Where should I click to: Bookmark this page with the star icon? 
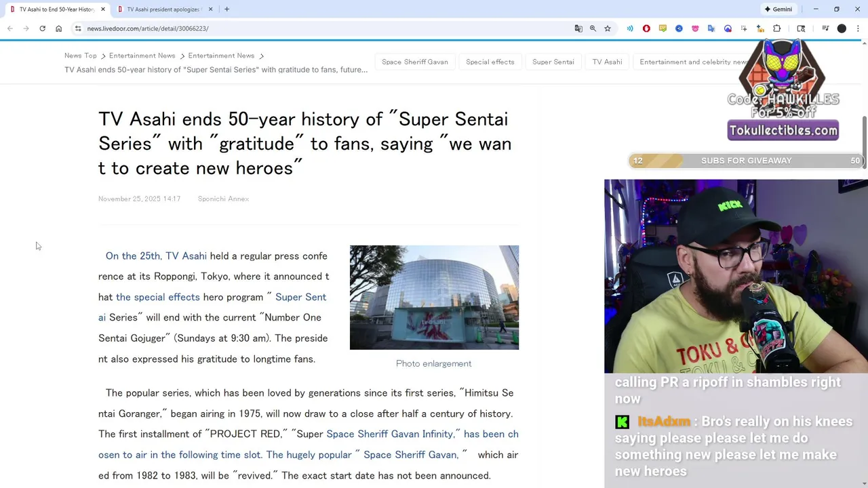coord(608,28)
